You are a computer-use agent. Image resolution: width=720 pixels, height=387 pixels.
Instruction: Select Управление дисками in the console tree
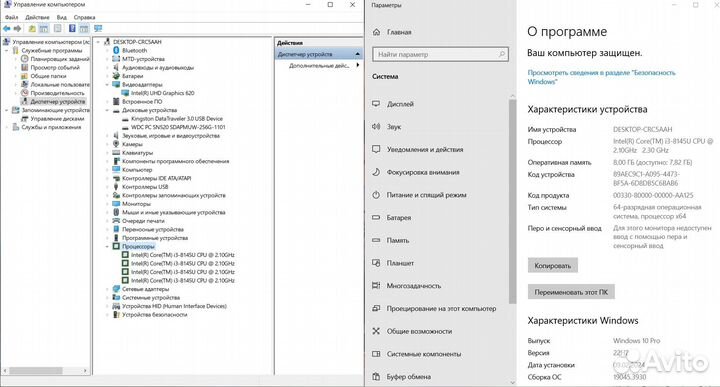click(57, 118)
